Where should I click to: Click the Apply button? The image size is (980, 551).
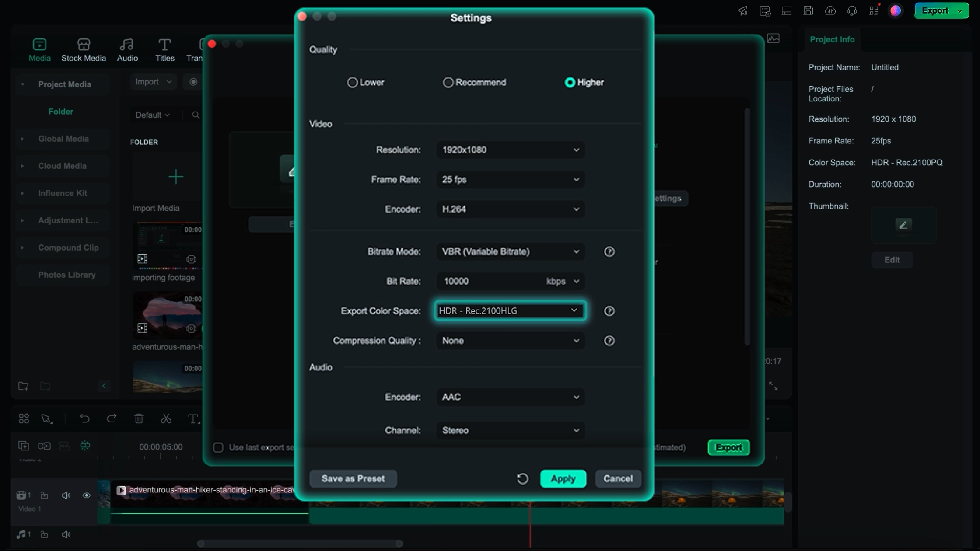coord(563,479)
